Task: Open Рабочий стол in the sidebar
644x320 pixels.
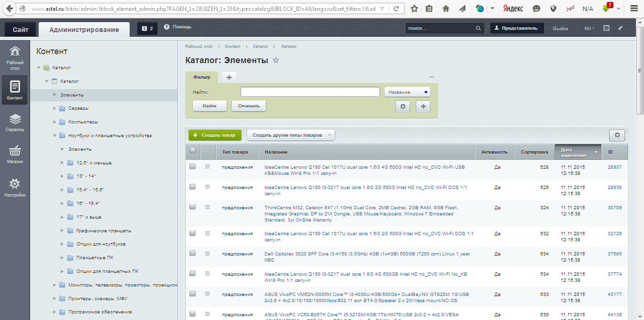Action: click(x=15, y=57)
